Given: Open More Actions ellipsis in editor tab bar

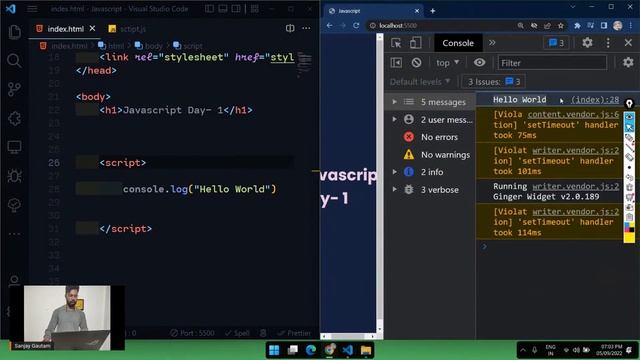Looking at the screenshot, I should (x=306, y=28).
